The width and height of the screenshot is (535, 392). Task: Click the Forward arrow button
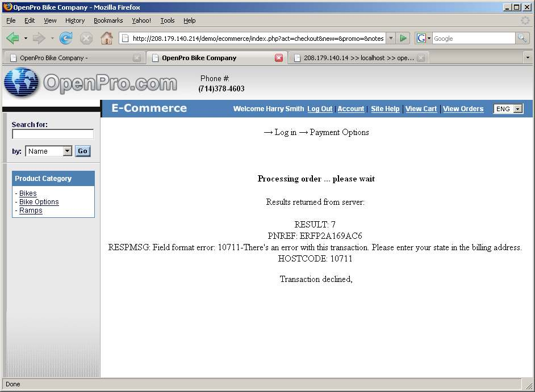[39, 38]
